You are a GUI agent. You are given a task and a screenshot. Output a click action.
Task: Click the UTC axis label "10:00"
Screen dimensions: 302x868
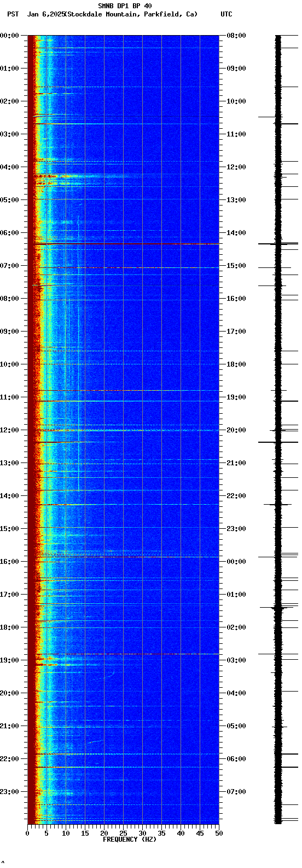coord(236,101)
